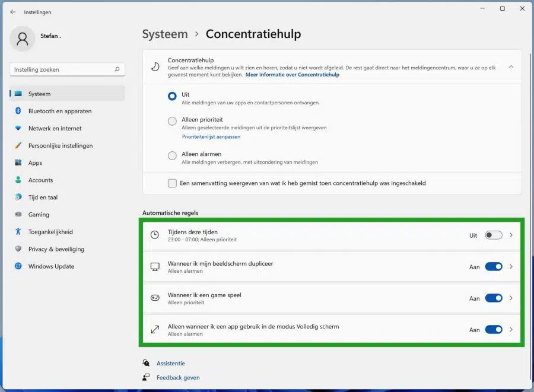Click the clock icon of Tijdens deze tijden
The width and height of the screenshot is (534, 392).
(155, 235)
